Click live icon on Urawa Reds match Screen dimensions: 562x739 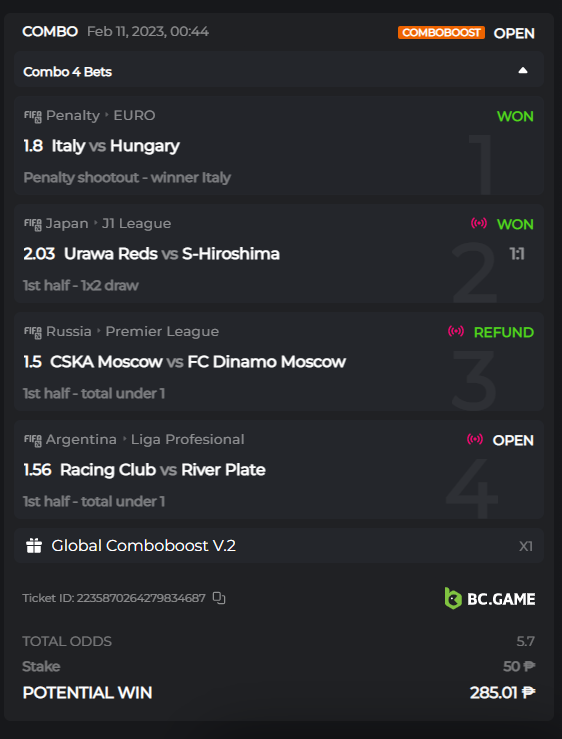(x=479, y=223)
